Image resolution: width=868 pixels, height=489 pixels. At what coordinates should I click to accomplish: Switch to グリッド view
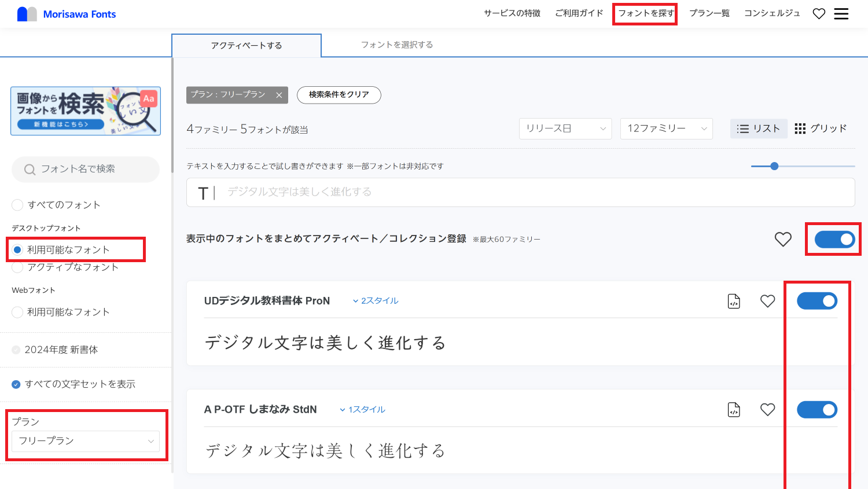point(821,128)
